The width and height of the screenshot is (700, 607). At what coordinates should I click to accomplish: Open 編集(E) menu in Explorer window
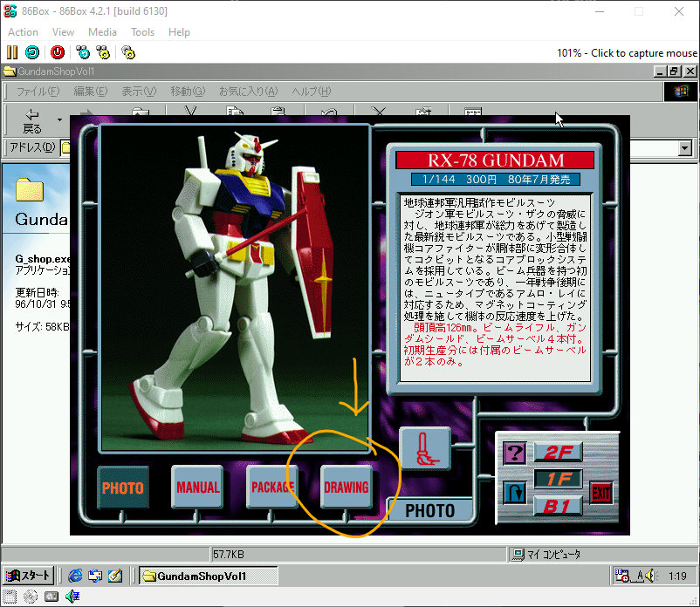click(90, 92)
